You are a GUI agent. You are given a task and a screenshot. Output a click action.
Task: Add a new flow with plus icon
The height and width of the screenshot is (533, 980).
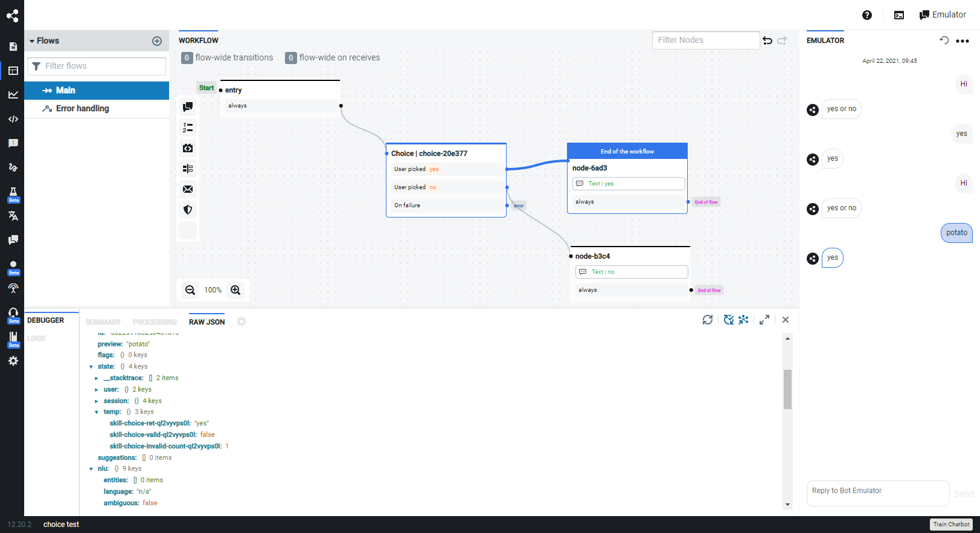(x=157, y=41)
